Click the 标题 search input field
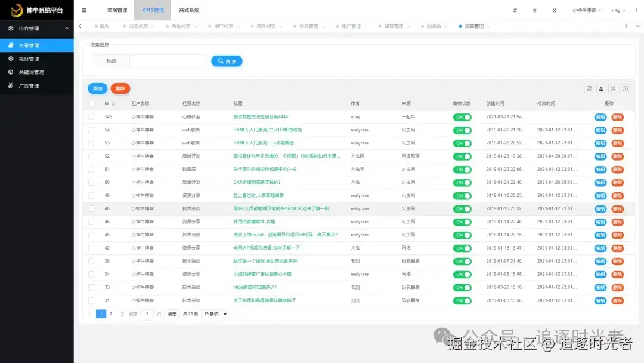This screenshot has width=644, height=363. (x=168, y=61)
